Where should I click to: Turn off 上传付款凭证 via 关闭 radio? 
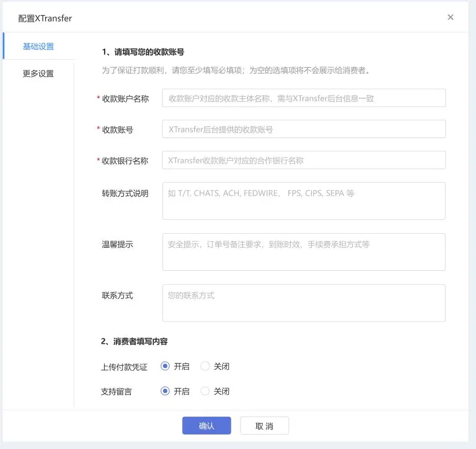205,366
